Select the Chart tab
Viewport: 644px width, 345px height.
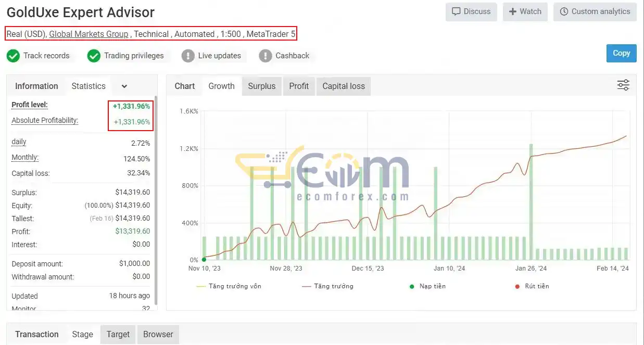click(185, 86)
